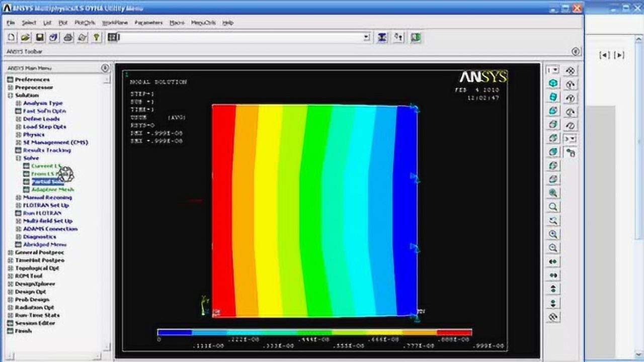Click the Fit View magnifier icon

pos(552,194)
